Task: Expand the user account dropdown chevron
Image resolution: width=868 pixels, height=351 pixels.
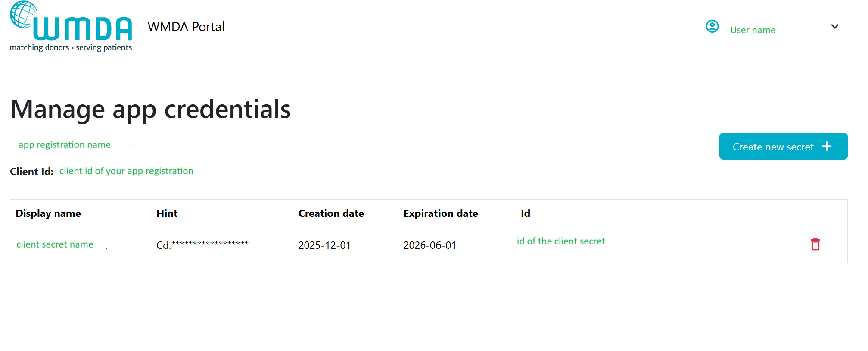Action: coord(834,27)
